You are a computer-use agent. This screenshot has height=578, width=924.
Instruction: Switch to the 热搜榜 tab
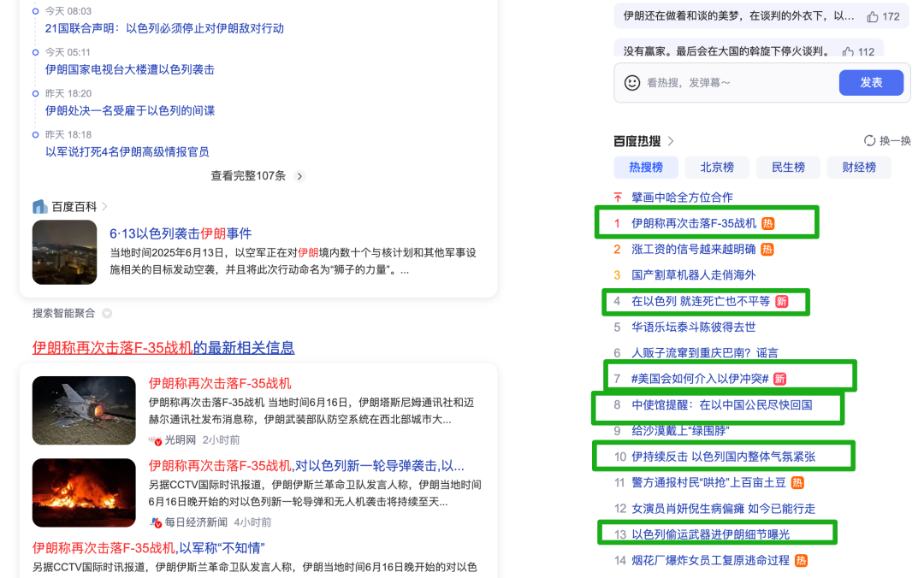[x=646, y=168]
